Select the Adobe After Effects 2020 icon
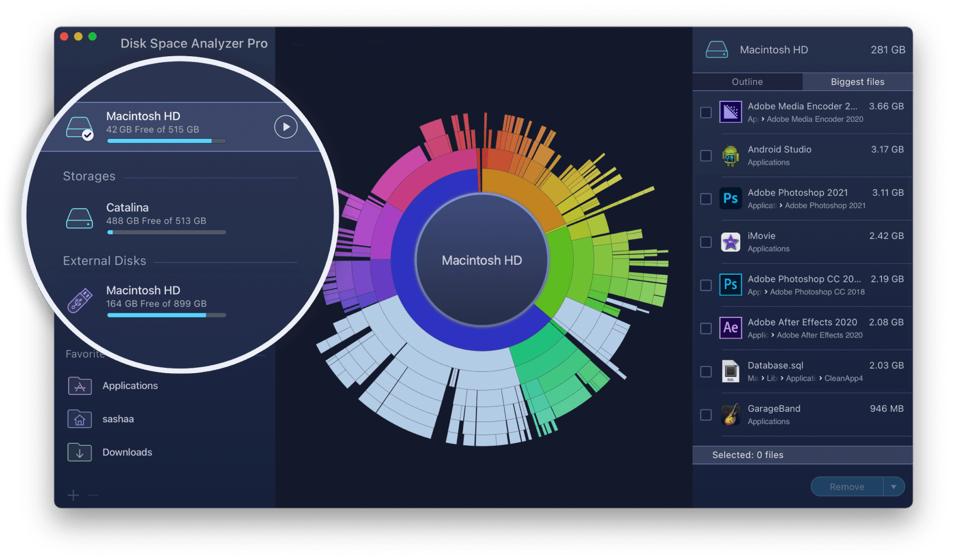 pos(730,328)
